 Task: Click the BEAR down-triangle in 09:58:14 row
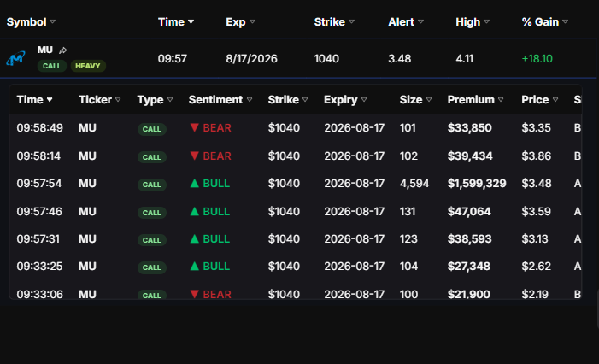click(195, 156)
